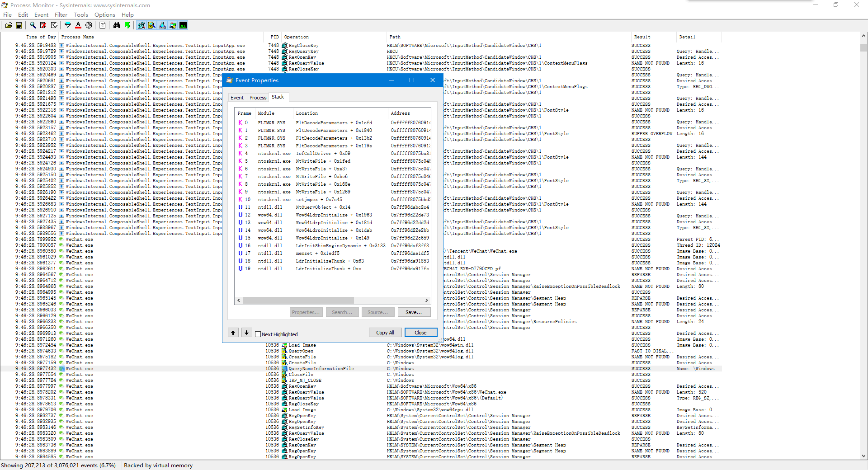
Task: Open the Filter menu
Action: point(61,15)
